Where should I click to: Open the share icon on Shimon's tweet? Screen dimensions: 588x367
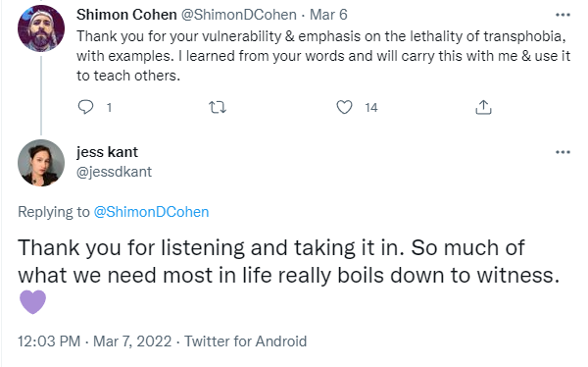(483, 107)
